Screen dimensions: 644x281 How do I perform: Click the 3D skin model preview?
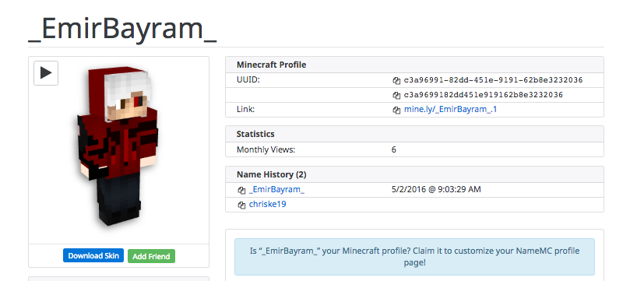118,146
